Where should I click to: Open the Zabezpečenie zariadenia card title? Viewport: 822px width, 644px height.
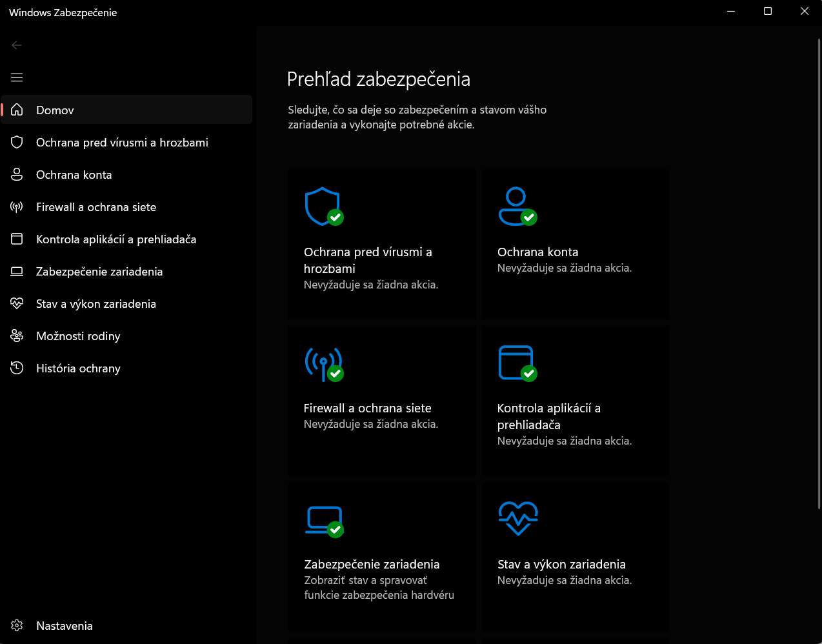point(372,564)
